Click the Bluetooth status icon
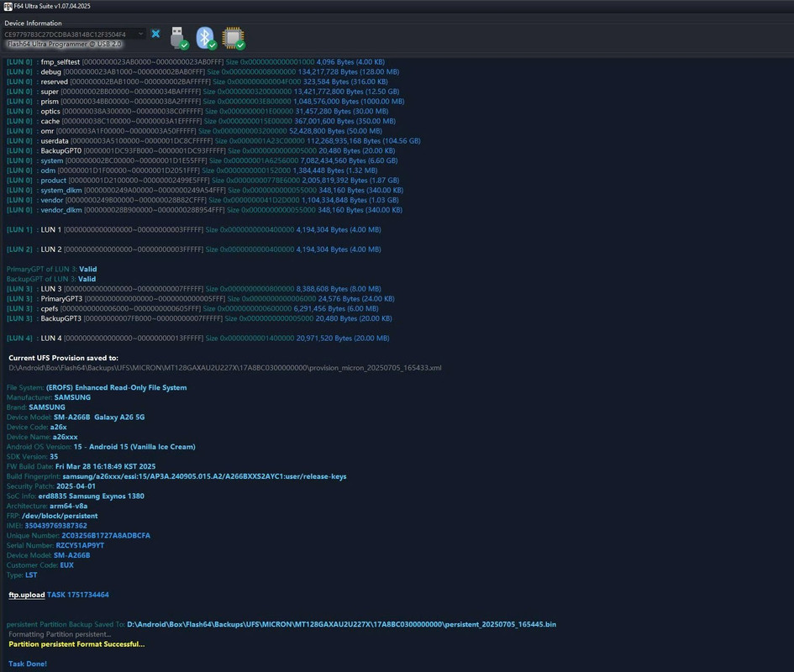Viewport: 794px width, 672px height. (x=206, y=38)
